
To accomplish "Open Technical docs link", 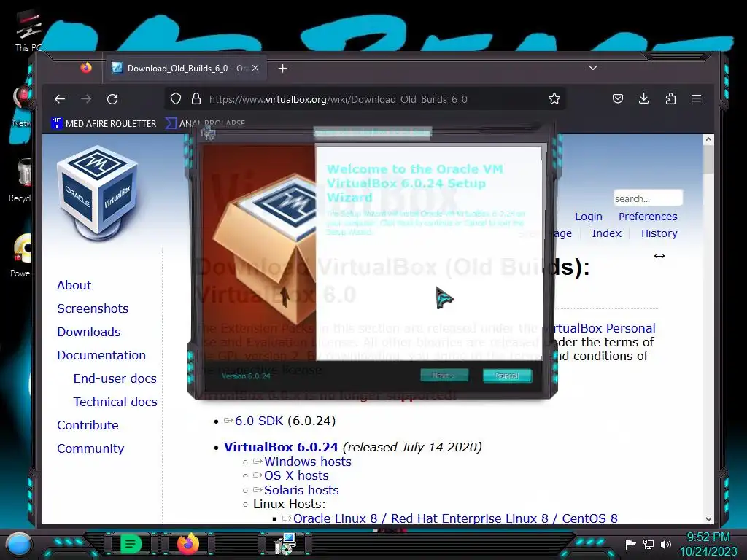I will pos(115,402).
